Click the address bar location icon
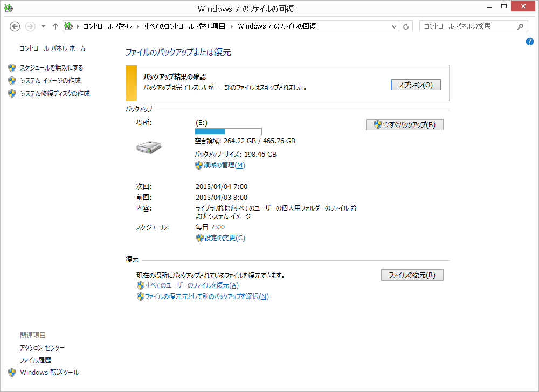 (x=68, y=26)
